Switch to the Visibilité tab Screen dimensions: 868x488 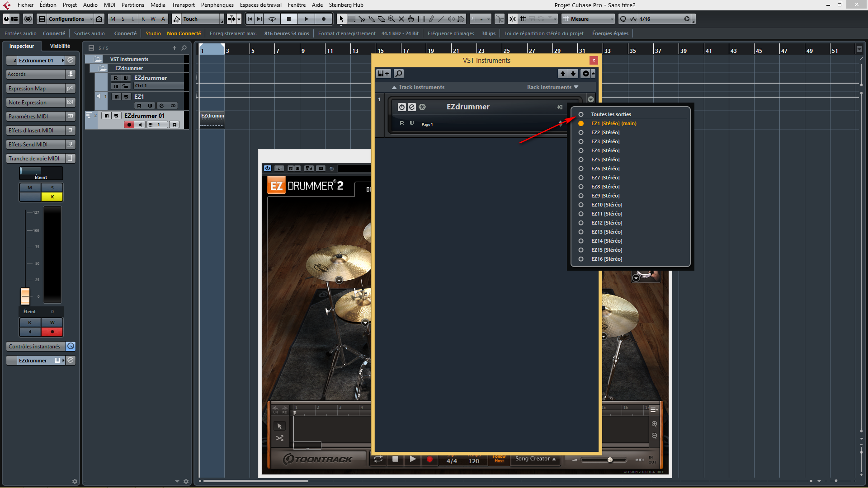pyautogui.click(x=60, y=46)
